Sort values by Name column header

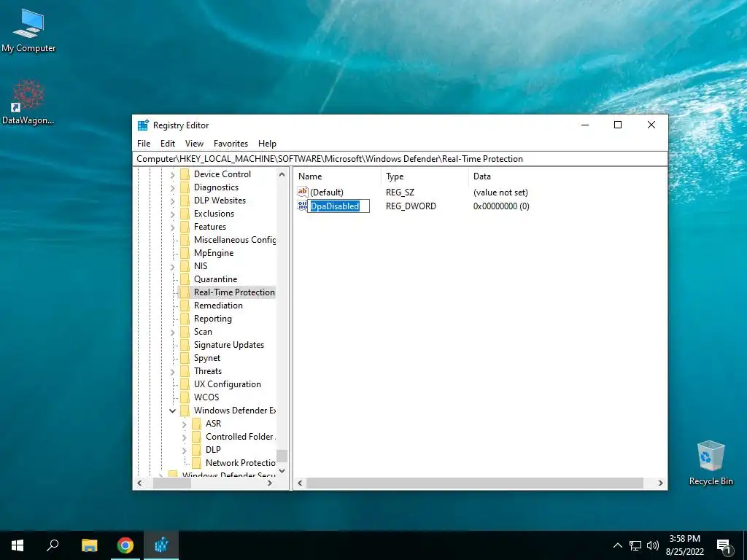[338, 176]
